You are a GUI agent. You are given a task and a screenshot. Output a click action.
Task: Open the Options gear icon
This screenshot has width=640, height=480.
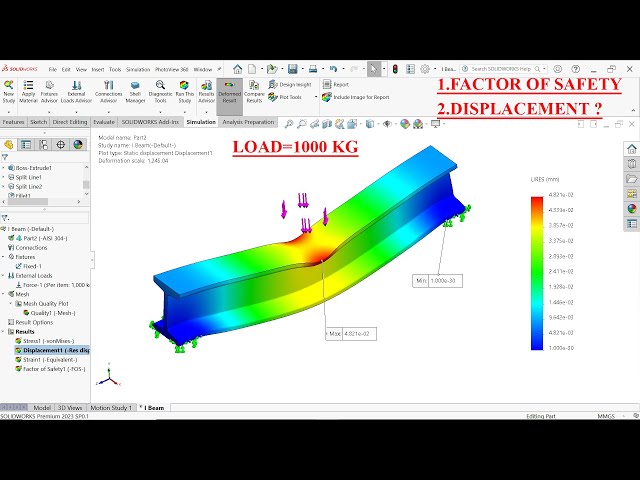click(x=424, y=69)
